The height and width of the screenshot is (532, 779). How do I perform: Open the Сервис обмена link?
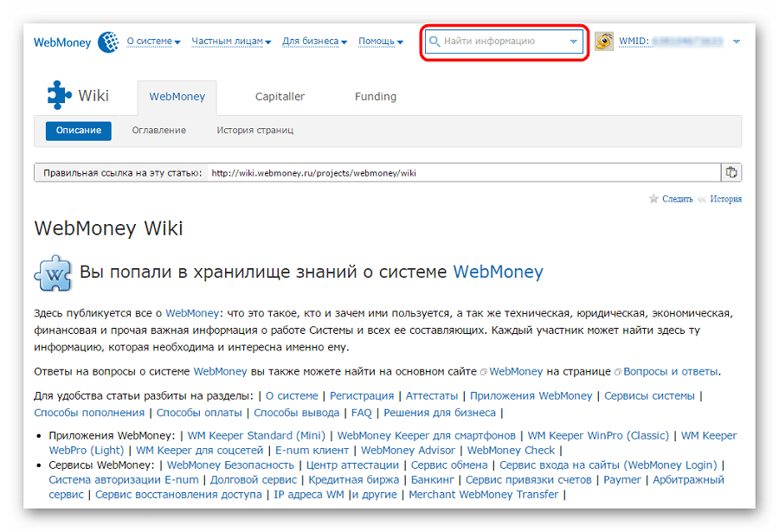point(449,465)
